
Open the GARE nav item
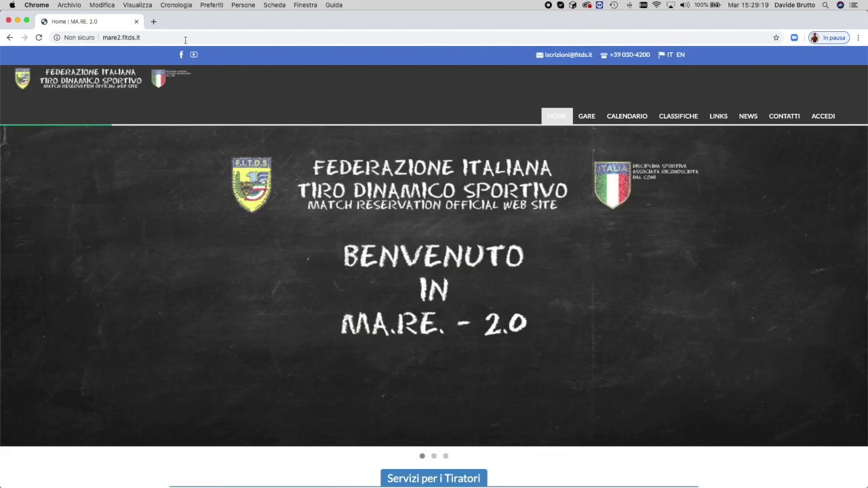[587, 116]
